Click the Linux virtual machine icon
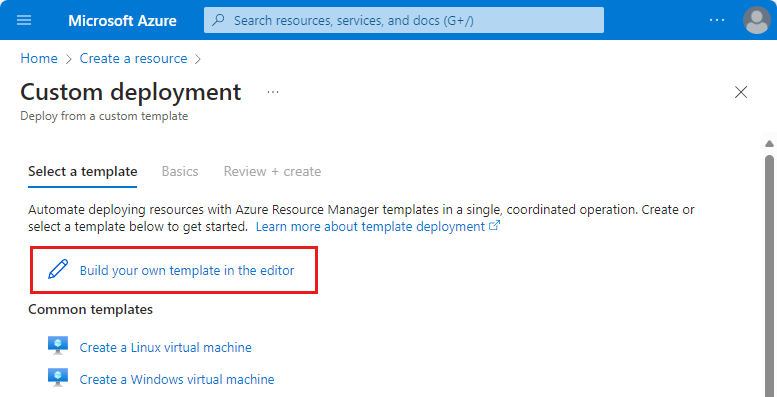Viewport: 777px width, 397px height. [x=58, y=345]
